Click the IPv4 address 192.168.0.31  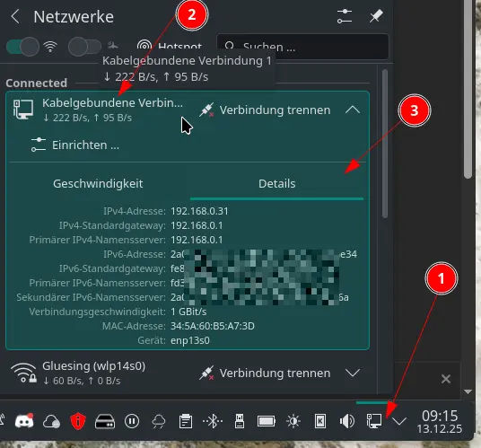[199, 211]
